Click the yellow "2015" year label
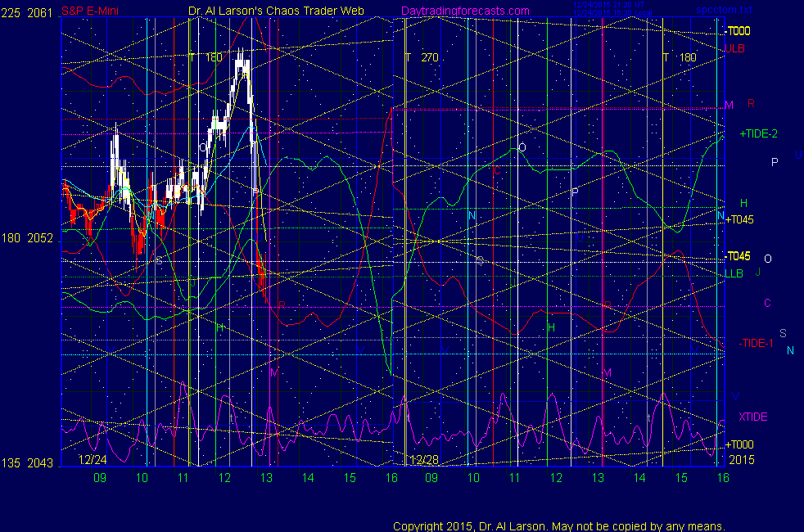Screen dimensions: 804x532 click(x=742, y=460)
